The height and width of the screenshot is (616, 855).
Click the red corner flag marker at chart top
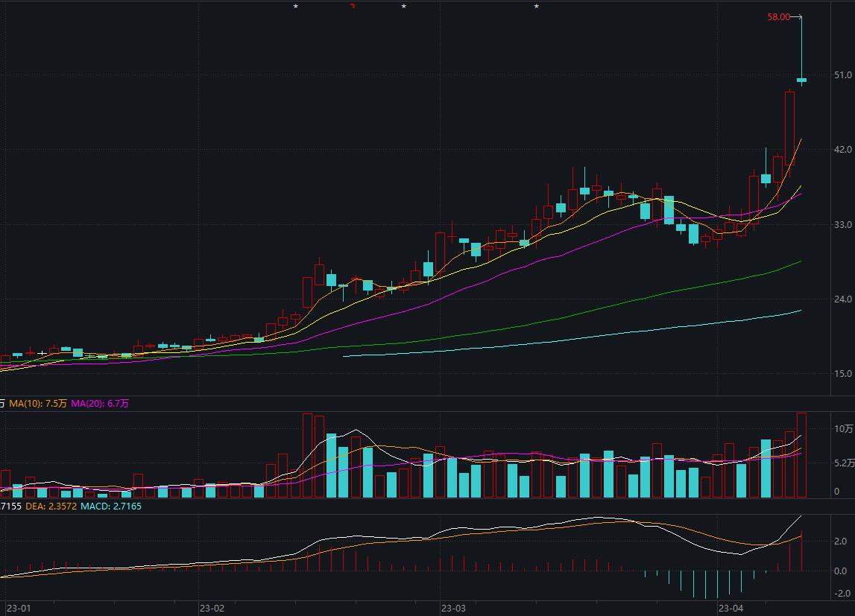coord(353,5)
